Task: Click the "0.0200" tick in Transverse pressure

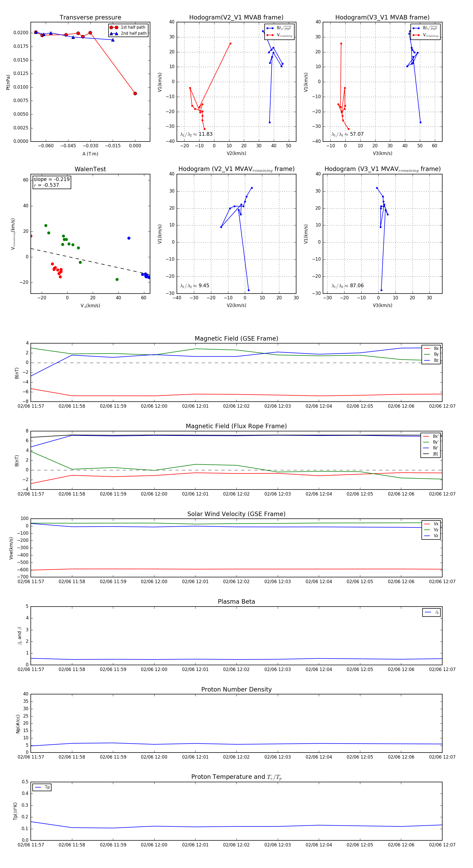Action: (x=21, y=33)
